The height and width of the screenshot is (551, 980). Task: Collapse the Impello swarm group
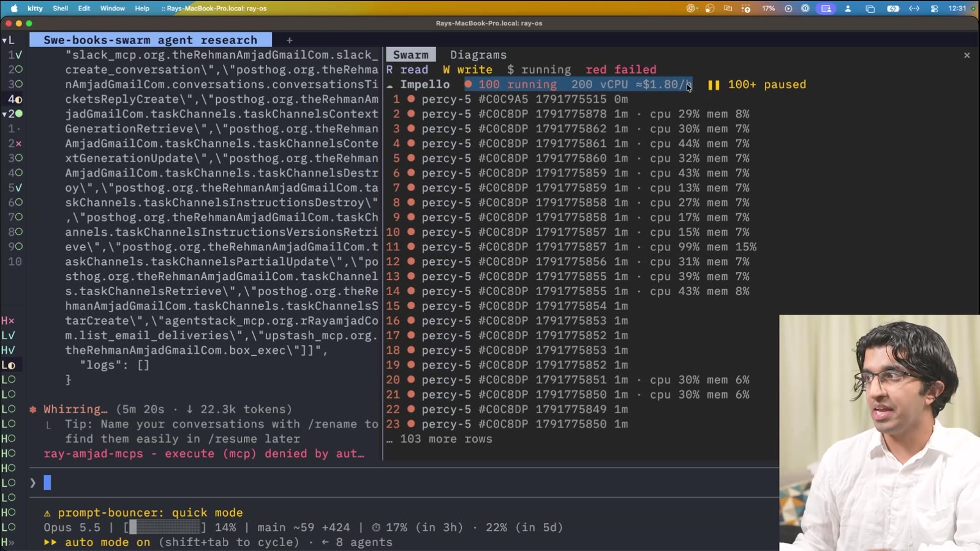[390, 85]
